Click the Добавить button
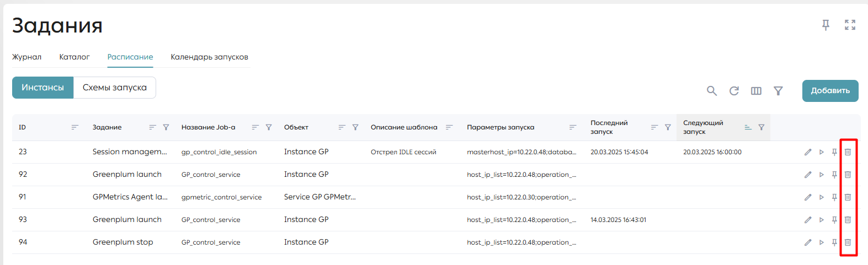The width and height of the screenshot is (868, 265). [x=830, y=91]
